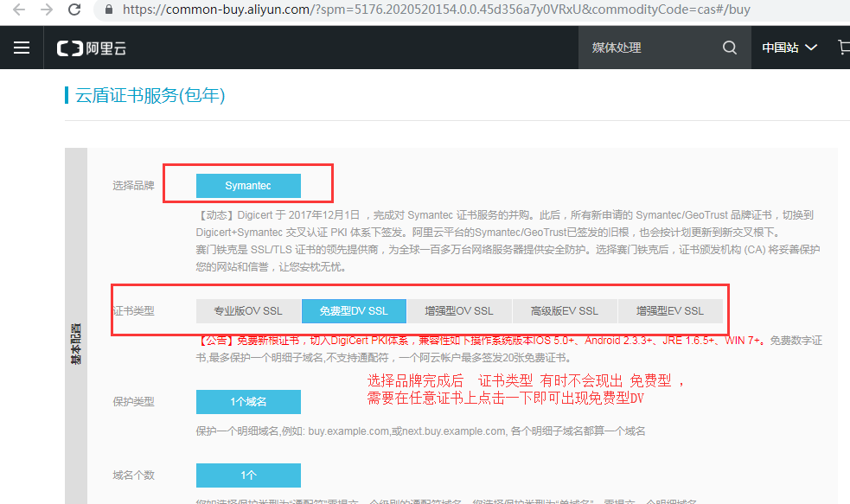
Task: Click the browser URL address bar
Action: click(x=432, y=10)
